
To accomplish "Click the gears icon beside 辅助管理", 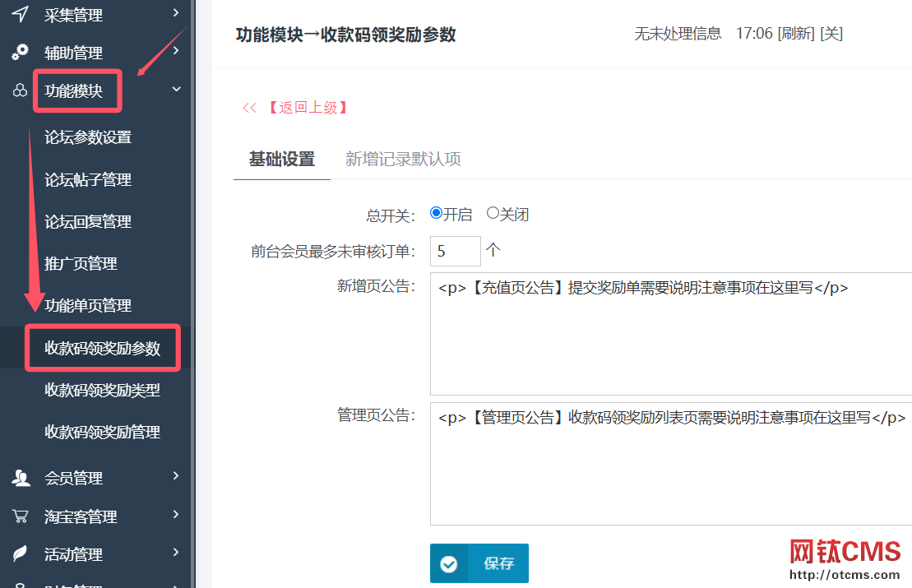I will [x=20, y=52].
